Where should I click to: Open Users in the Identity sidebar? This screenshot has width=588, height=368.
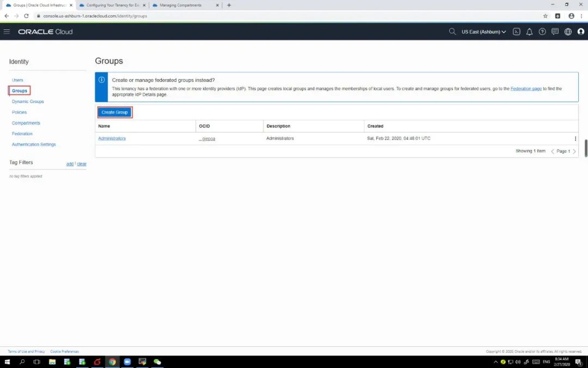pos(17,80)
